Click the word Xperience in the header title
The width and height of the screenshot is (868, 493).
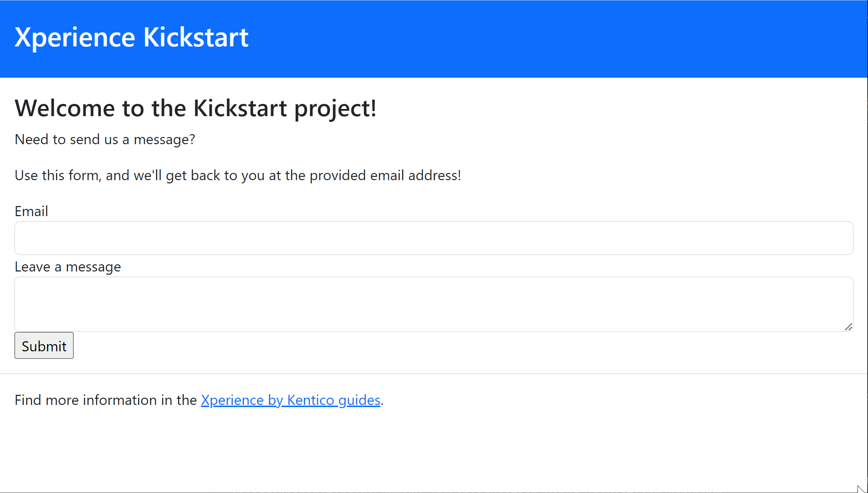point(75,37)
